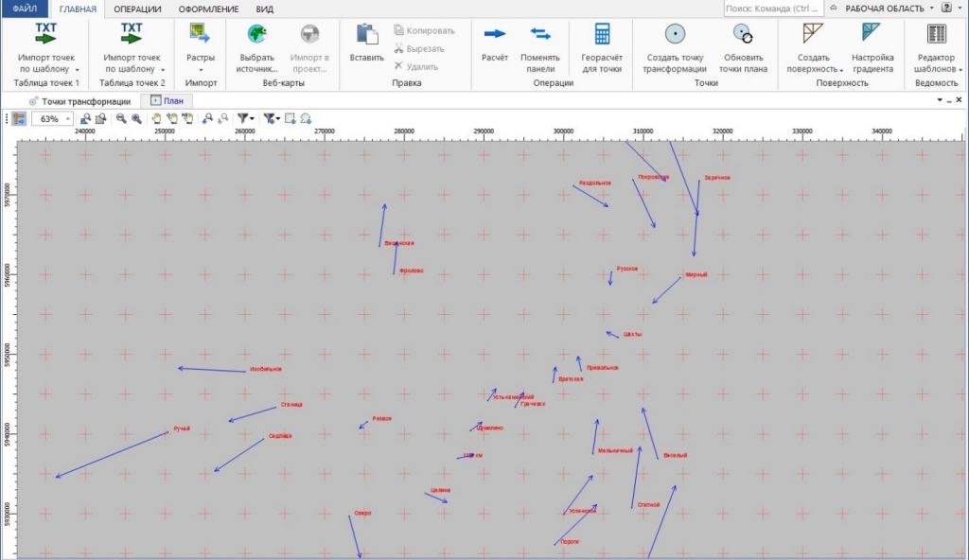Click the Вставить clipboard icon
This screenshot has width=969, height=560.
point(366,35)
